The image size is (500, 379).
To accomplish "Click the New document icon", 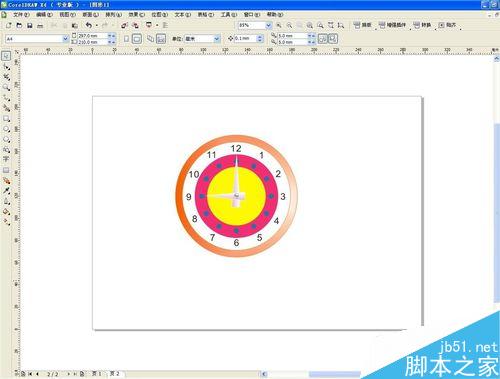I will [9, 25].
